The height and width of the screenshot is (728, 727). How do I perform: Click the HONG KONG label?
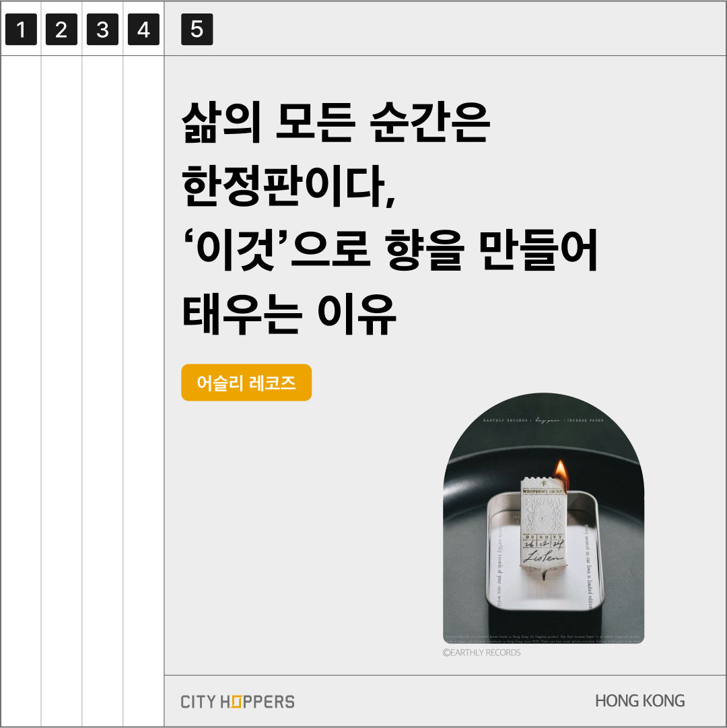pyautogui.click(x=639, y=700)
